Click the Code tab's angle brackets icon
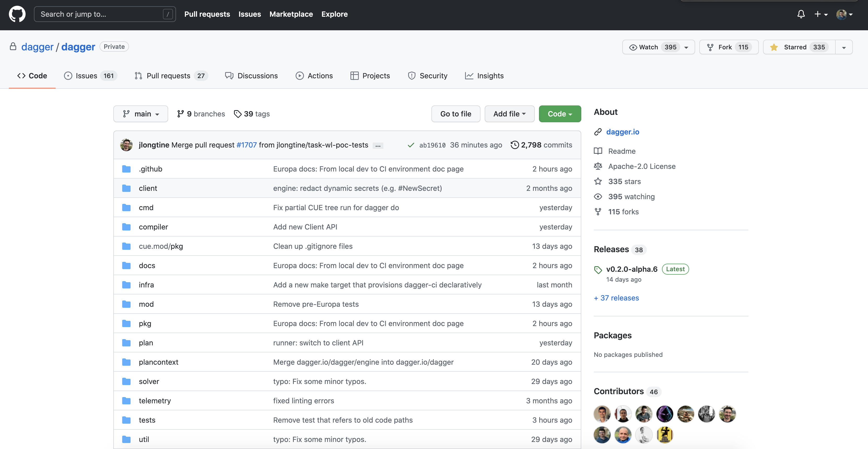Viewport: 868px width, 449px height. (x=22, y=76)
